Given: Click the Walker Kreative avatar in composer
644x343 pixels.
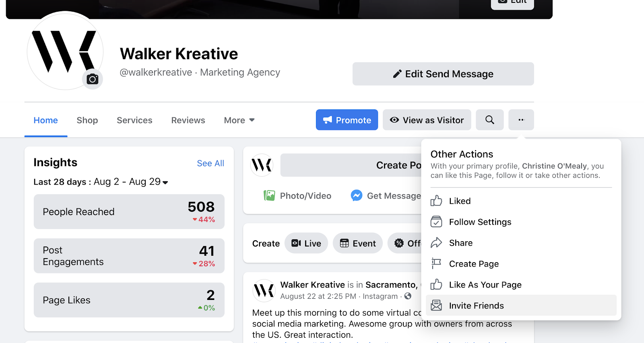Looking at the screenshot, I should (x=262, y=165).
